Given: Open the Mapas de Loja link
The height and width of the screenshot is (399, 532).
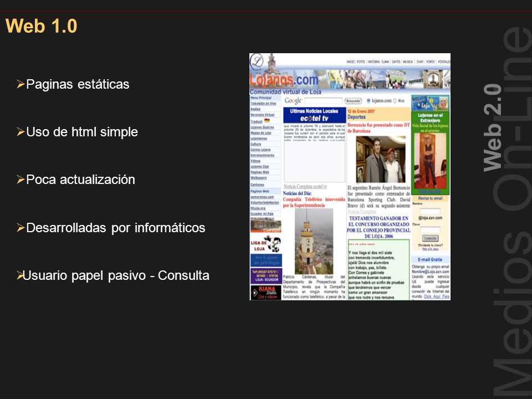Looking at the screenshot, I should coord(260,133).
